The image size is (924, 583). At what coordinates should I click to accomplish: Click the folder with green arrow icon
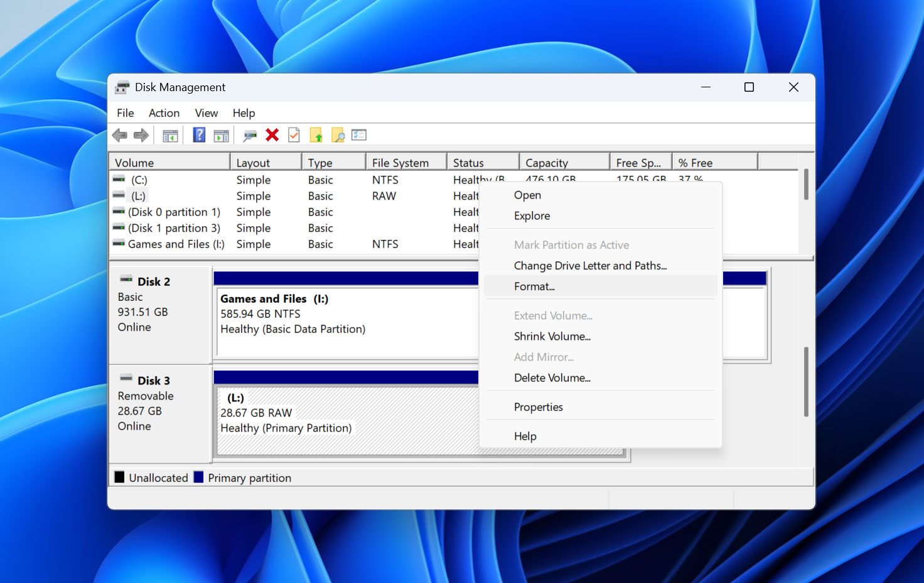coord(316,135)
